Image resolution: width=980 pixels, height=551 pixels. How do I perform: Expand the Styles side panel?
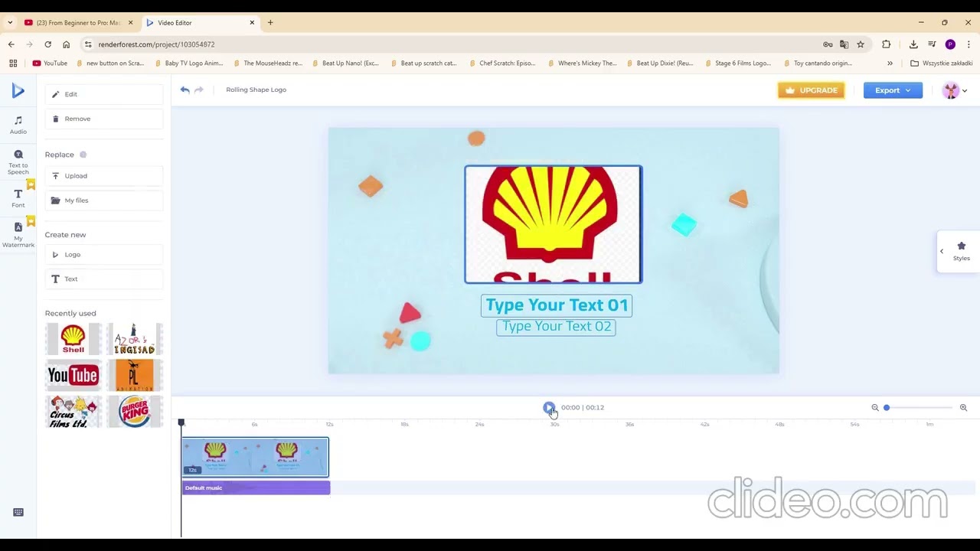point(942,251)
